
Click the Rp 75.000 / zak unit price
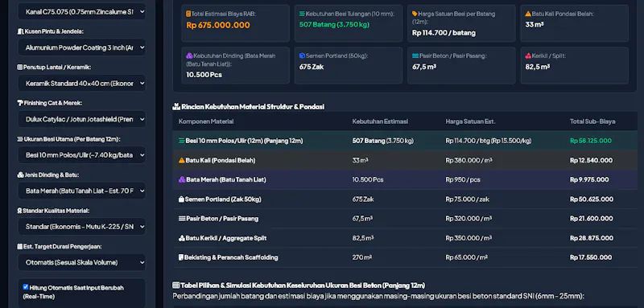click(468, 199)
